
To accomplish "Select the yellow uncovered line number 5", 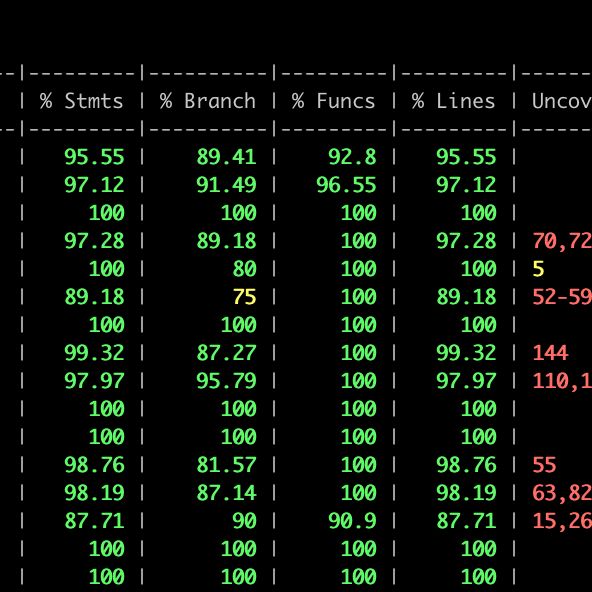I will pyautogui.click(x=538, y=269).
